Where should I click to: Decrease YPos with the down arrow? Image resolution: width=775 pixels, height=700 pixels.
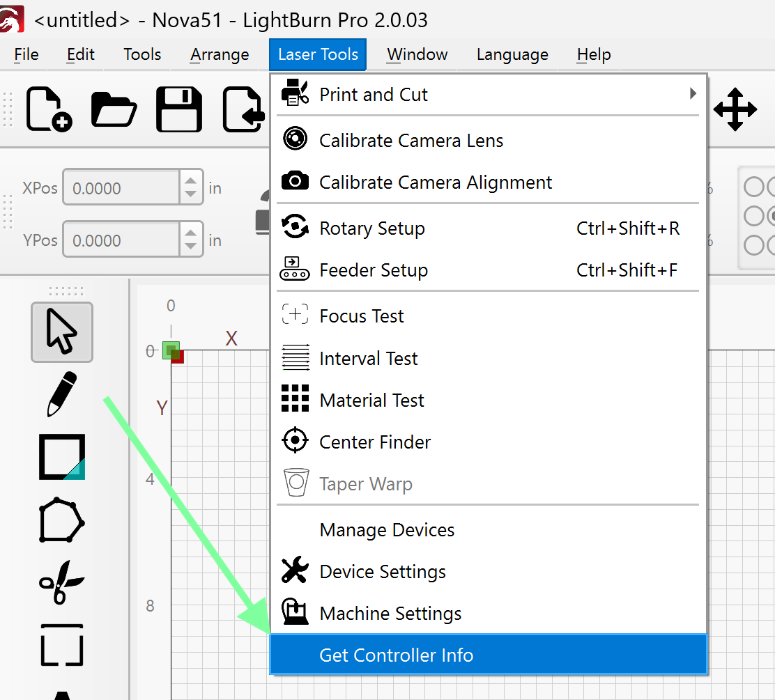190,247
